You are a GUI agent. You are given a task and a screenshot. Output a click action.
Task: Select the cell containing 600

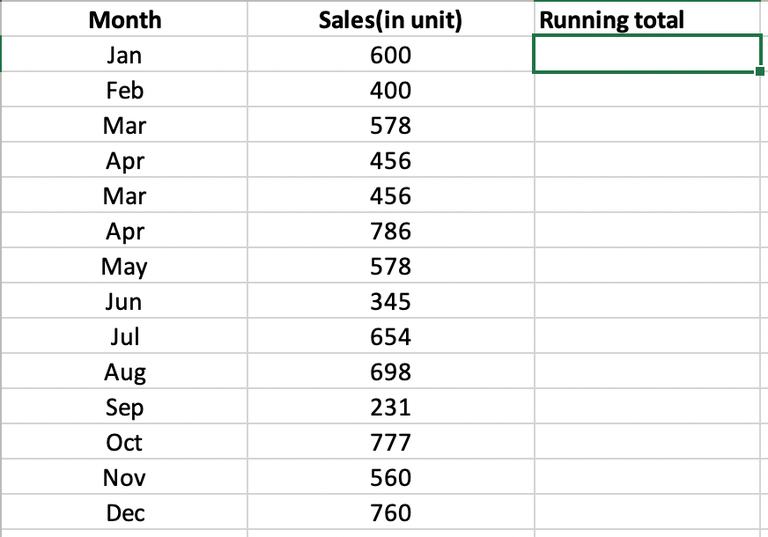[390, 55]
